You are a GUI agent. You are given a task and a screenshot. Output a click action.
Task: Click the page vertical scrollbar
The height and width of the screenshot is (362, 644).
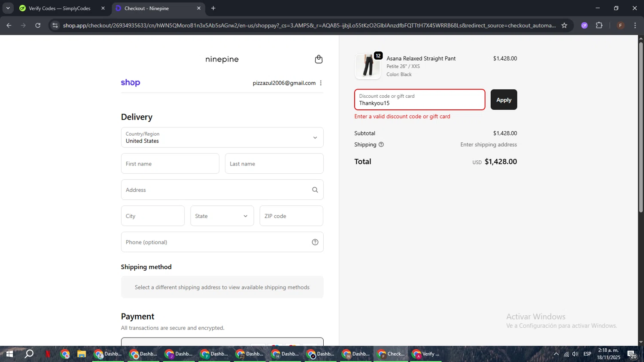(x=641, y=127)
